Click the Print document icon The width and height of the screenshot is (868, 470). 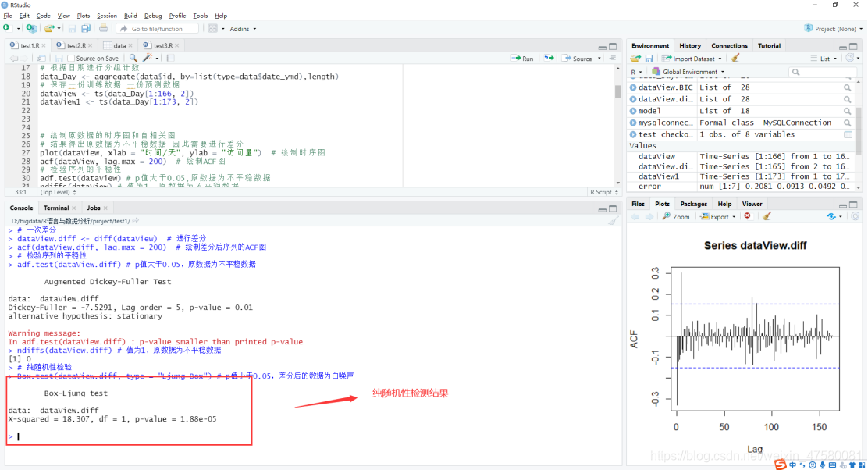click(104, 28)
